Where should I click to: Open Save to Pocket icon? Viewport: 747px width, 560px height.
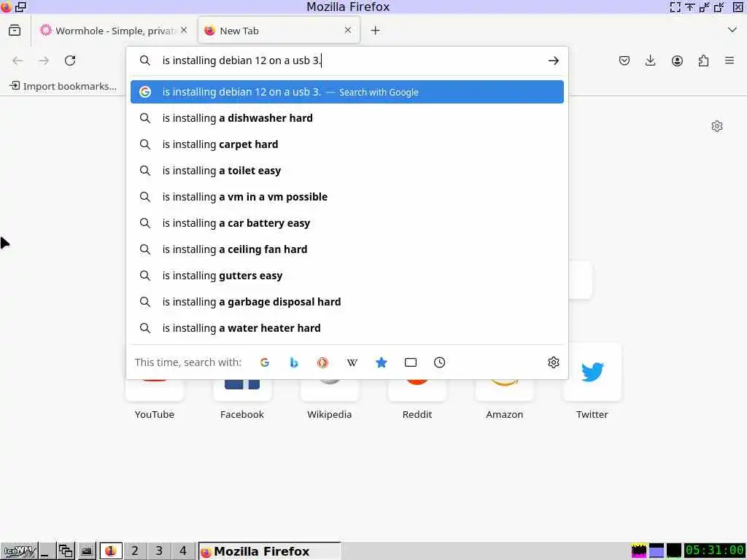pos(624,61)
